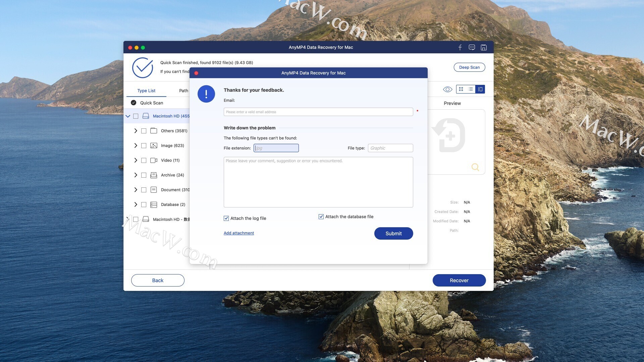This screenshot has width=644, height=362.
Task: Click the Archive category icon
Action: [x=154, y=175]
